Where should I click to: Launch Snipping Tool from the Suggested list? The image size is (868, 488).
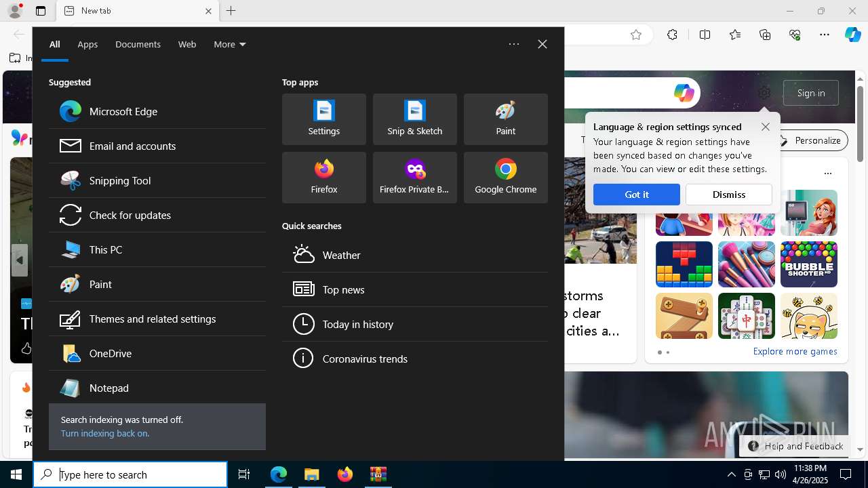157,180
